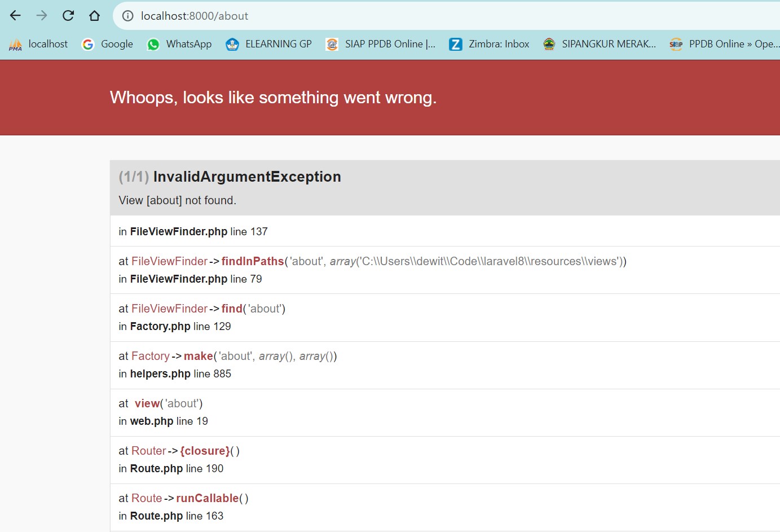Expand the Router closure trace entry

tap(205, 451)
